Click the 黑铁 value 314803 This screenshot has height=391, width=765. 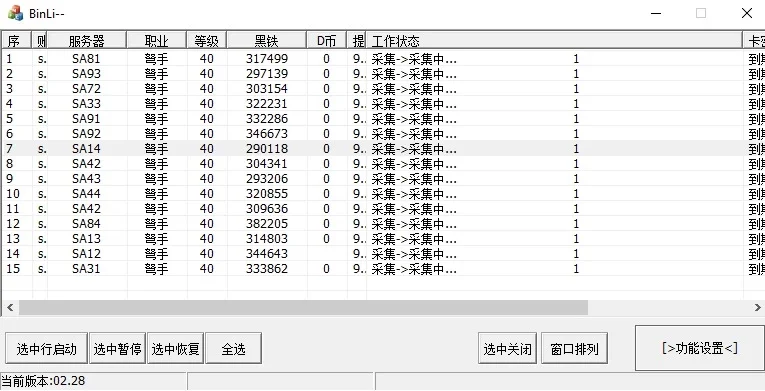[267, 239]
